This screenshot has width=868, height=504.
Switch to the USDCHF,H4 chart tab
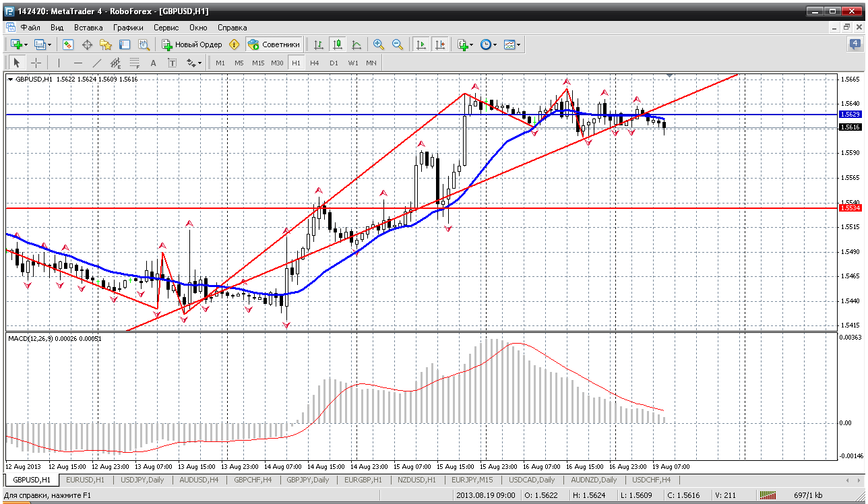pyautogui.click(x=652, y=480)
